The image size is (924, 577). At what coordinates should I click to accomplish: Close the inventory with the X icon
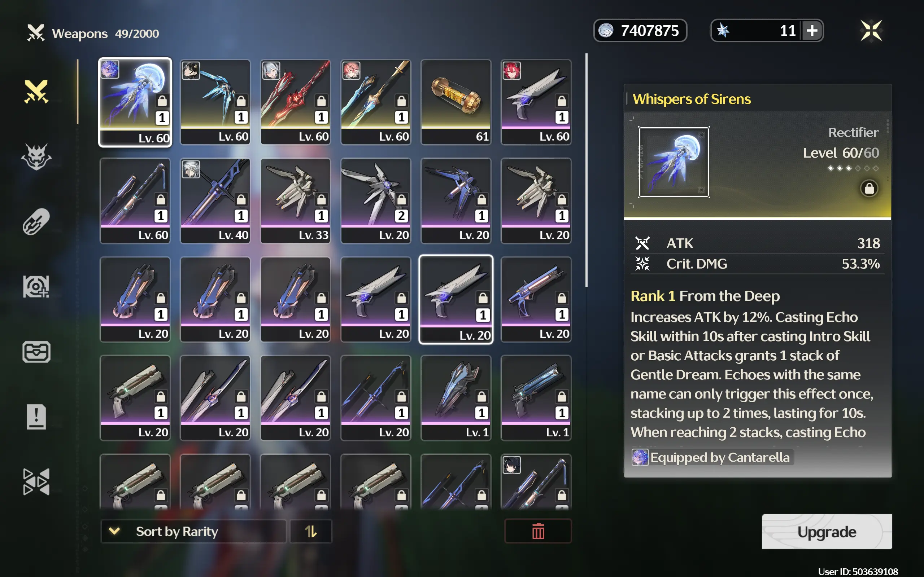(871, 31)
